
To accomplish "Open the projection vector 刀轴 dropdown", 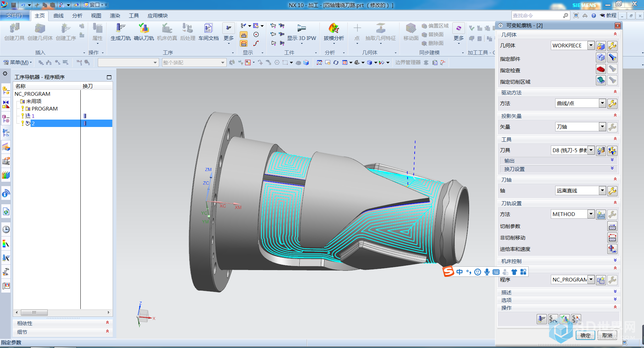I will tap(602, 127).
